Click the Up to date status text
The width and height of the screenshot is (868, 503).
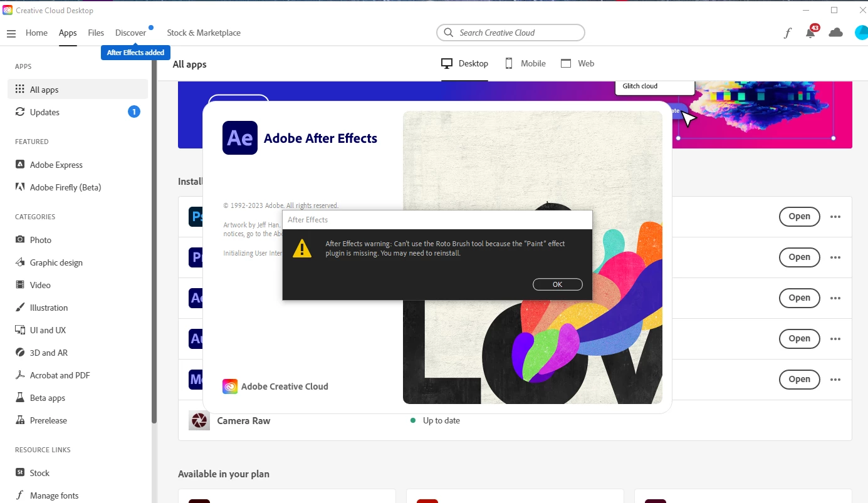[x=441, y=420]
